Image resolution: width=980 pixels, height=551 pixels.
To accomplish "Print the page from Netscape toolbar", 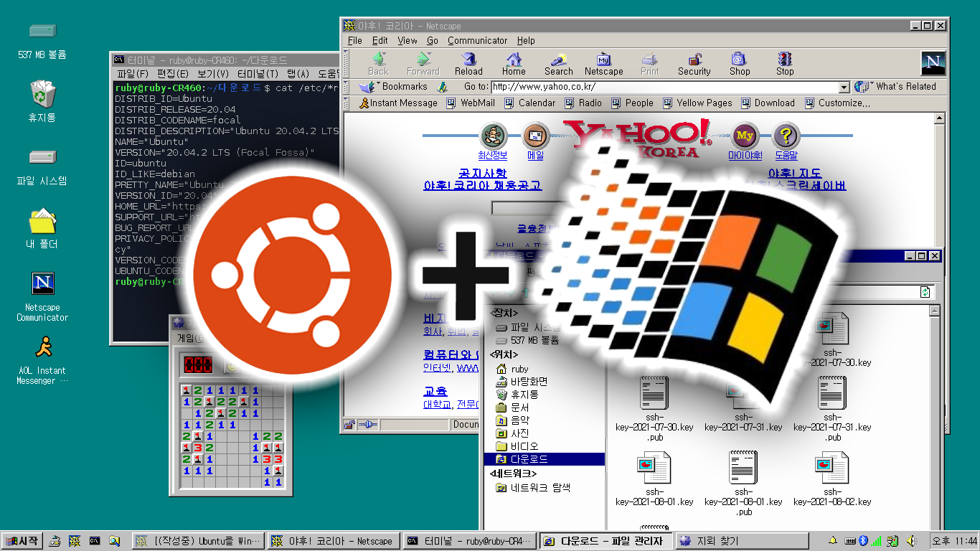I will click(649, 64).
